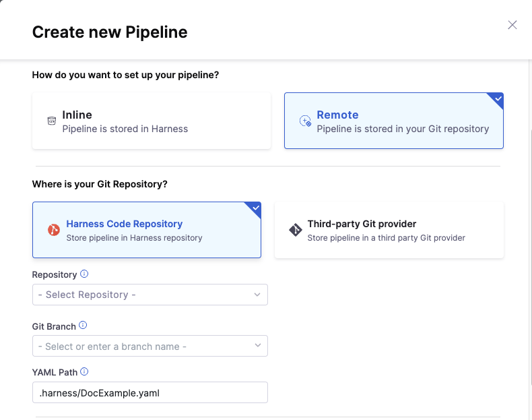The image size is (532, 420).
Task: Click the info icon beside Git Branch
Action: 83,325
